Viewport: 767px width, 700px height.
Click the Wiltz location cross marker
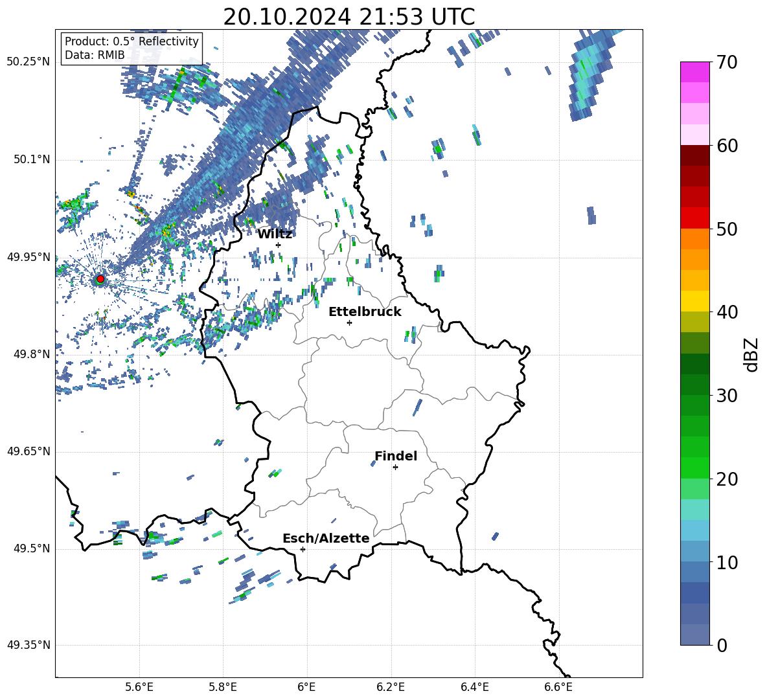(x=278, y=245)
